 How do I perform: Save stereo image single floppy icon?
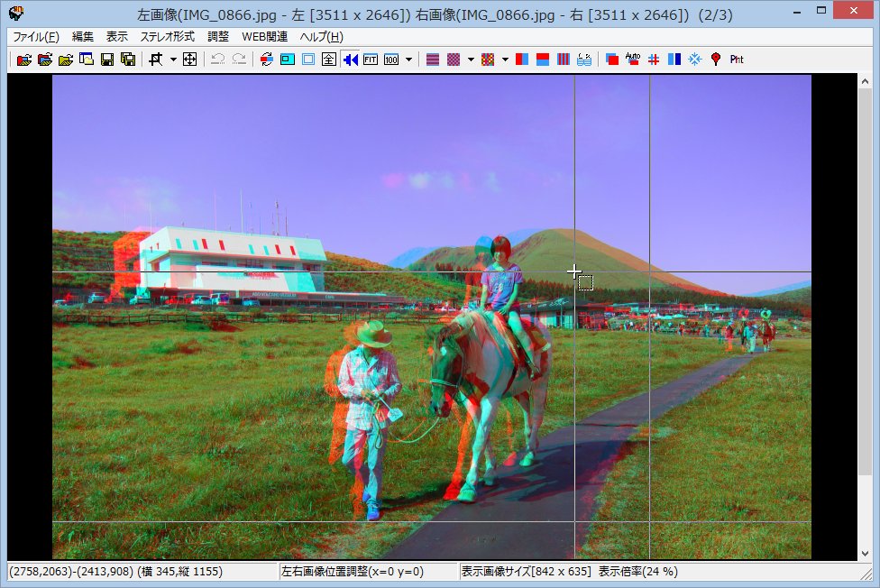tap(107, 60)
